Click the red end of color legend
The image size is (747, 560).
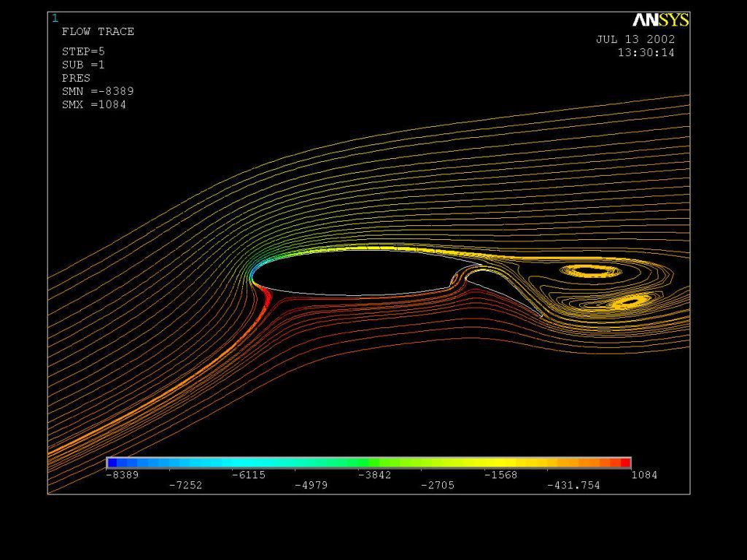click(625, 462)
